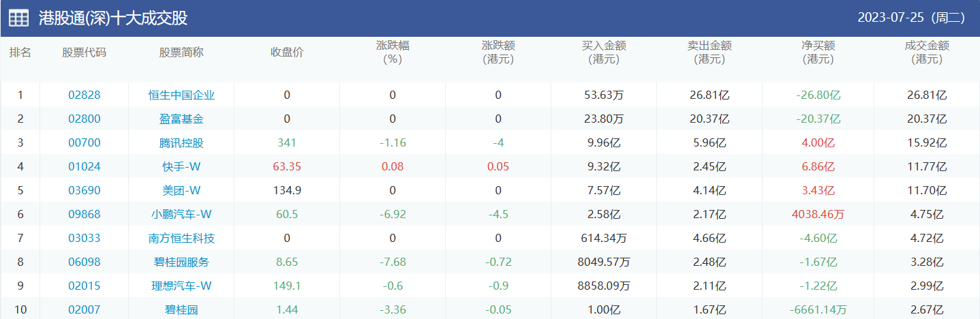Click the 净买额 column header
The height and width of the screenshot is (319, 980).
818,52
